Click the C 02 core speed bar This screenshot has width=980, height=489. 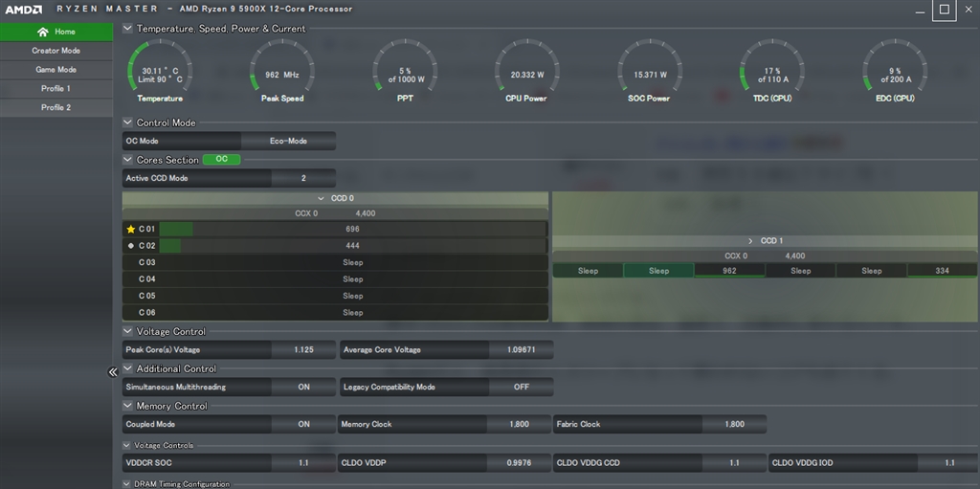tap(352, 246)
